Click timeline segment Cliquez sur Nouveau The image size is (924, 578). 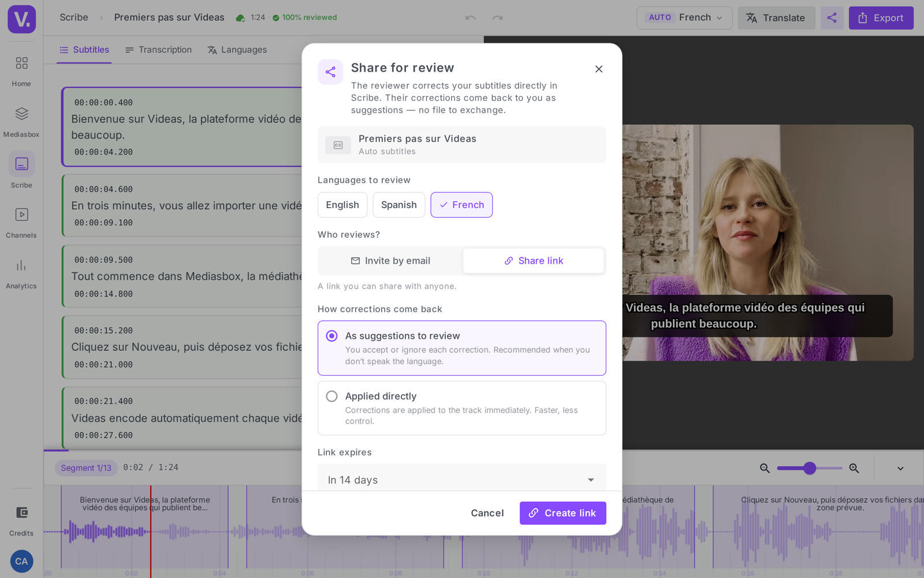point(818,526)
